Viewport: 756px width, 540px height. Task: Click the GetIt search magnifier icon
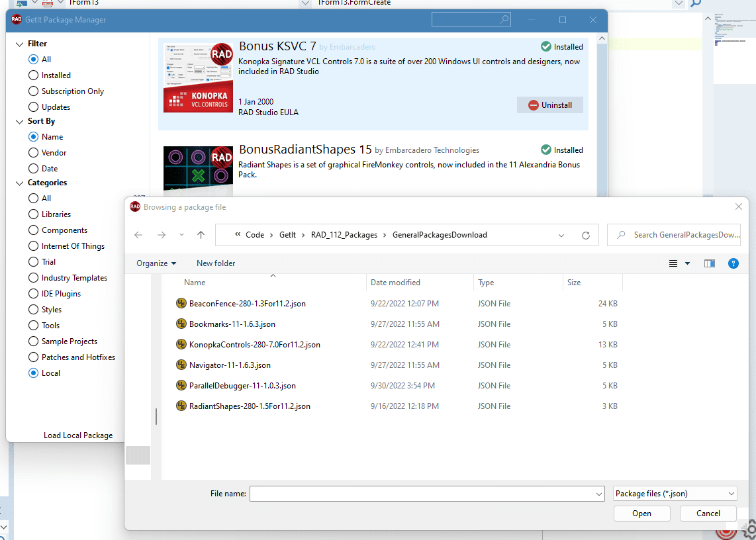pyautogui.click(x=504, y=20)
